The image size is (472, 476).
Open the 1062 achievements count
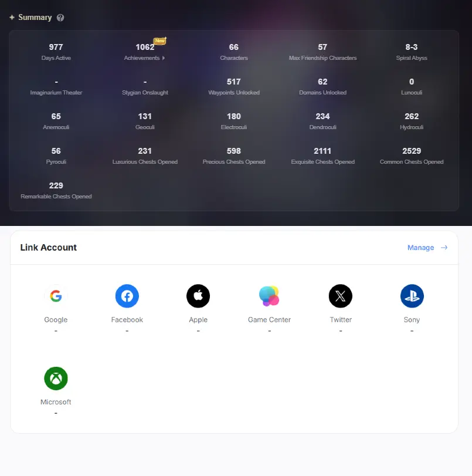(145, 47)
